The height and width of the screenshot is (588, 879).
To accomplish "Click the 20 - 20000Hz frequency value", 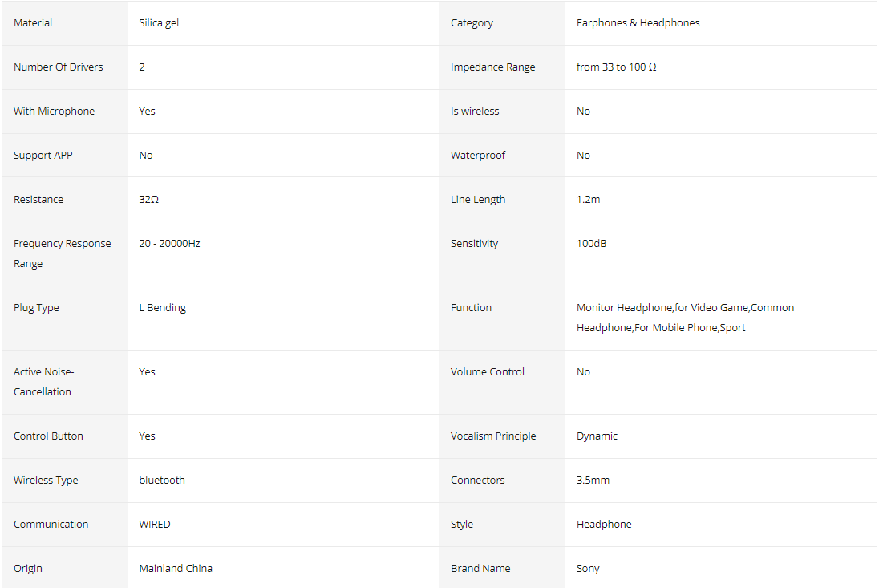I will click(169, 244).
